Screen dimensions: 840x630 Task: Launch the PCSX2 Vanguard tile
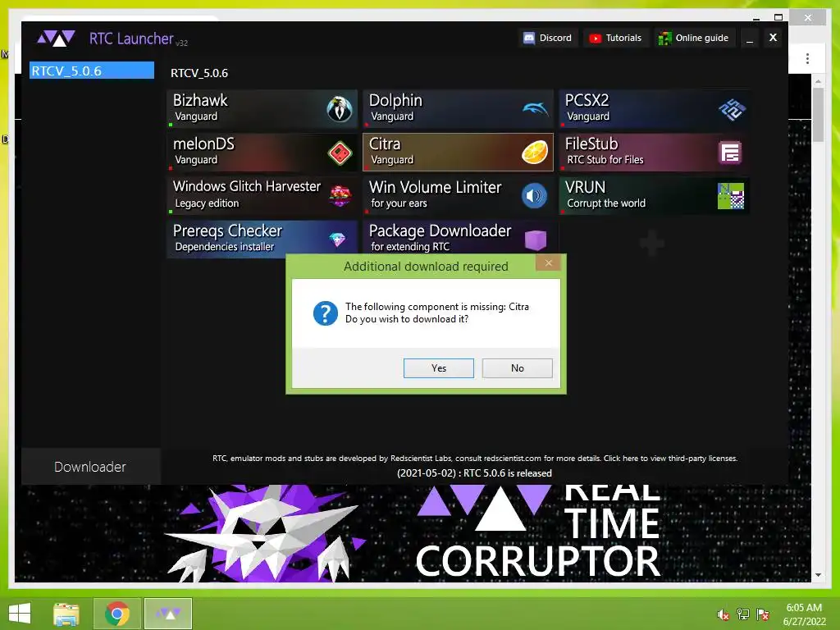(654, 109)
